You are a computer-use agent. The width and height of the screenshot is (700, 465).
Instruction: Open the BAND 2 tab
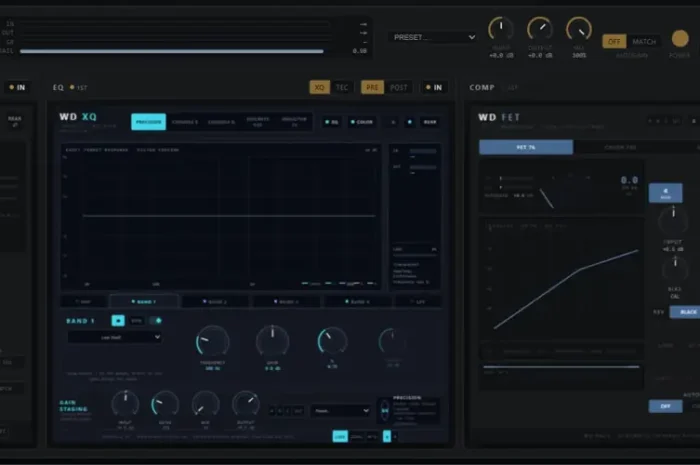pyautogui.click(x=215, y=302)
